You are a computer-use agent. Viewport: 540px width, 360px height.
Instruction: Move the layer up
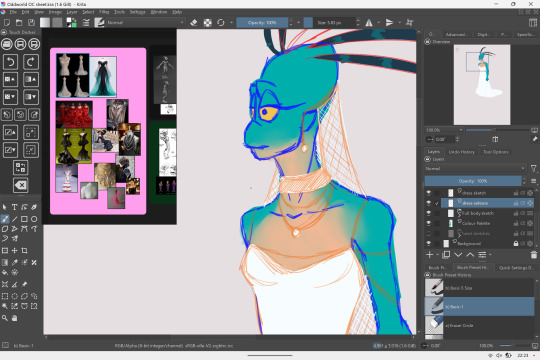click(470, 255)
